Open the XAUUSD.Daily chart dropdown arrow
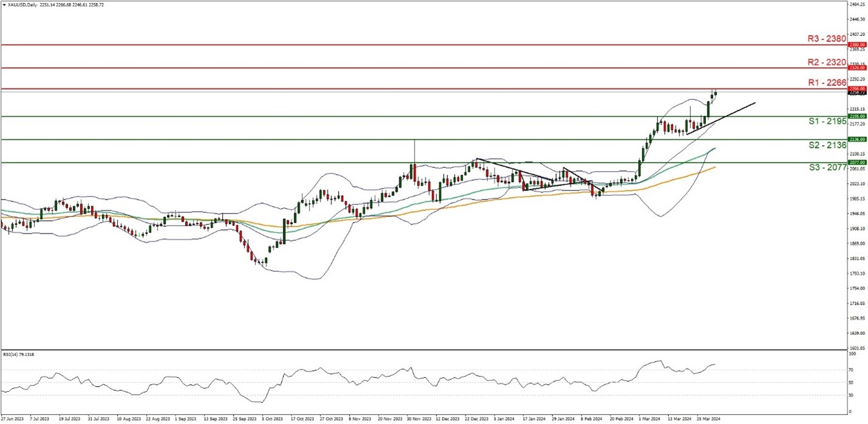Image resolution: width=868 pixels, height=424 pixels. [x=3, y=4]
